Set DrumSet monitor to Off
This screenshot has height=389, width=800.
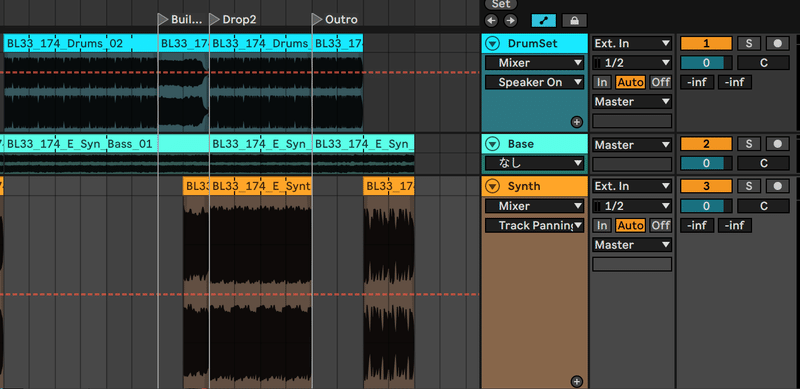point(661,82)
